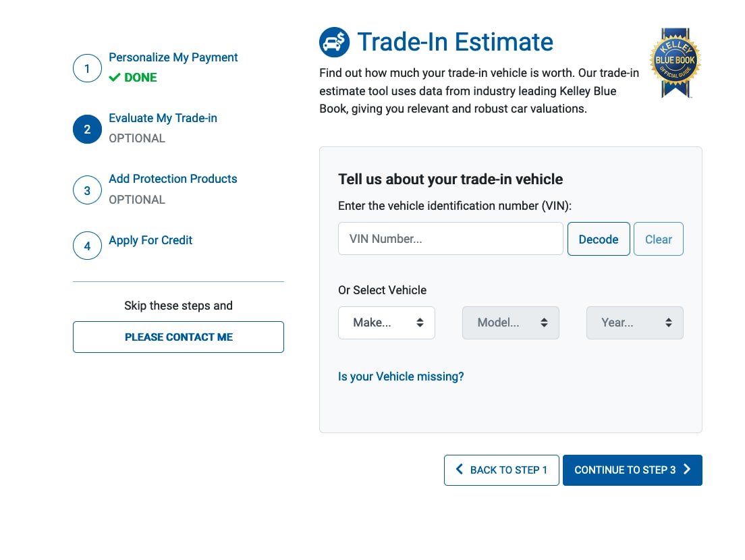Click the Decode button
This screenshot has width=745, height=560.
(x=599, y=239)
